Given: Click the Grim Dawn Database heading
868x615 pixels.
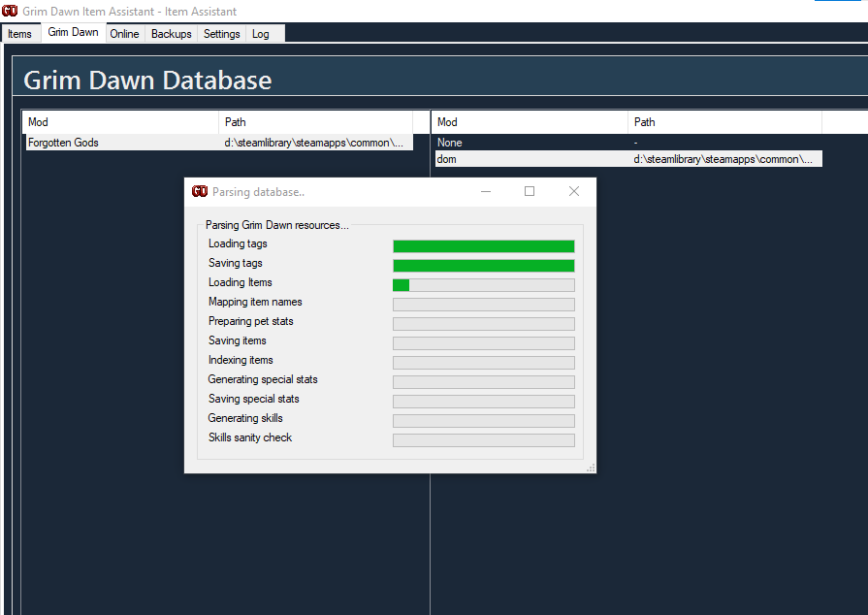Looking at the screenshot, I should point(147,81).
